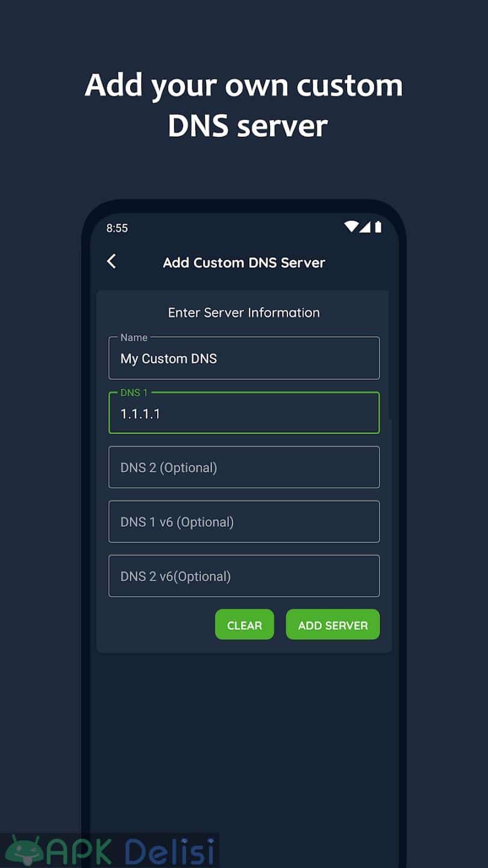488x868 pixels.
Task: Tap the 8:55 clock in status bar
Action: (117, 228)
